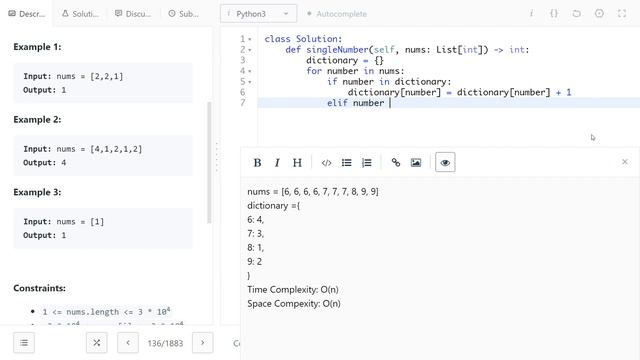The image size is (640, 360).
Task: Click the 'Constraints:' heading
Action: click(40, 288)
